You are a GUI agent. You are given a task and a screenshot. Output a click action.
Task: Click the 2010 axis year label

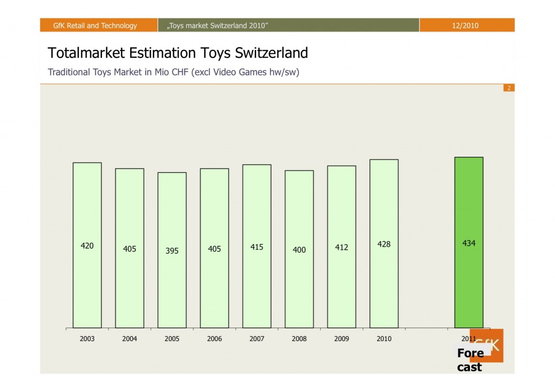pos(384,338)
